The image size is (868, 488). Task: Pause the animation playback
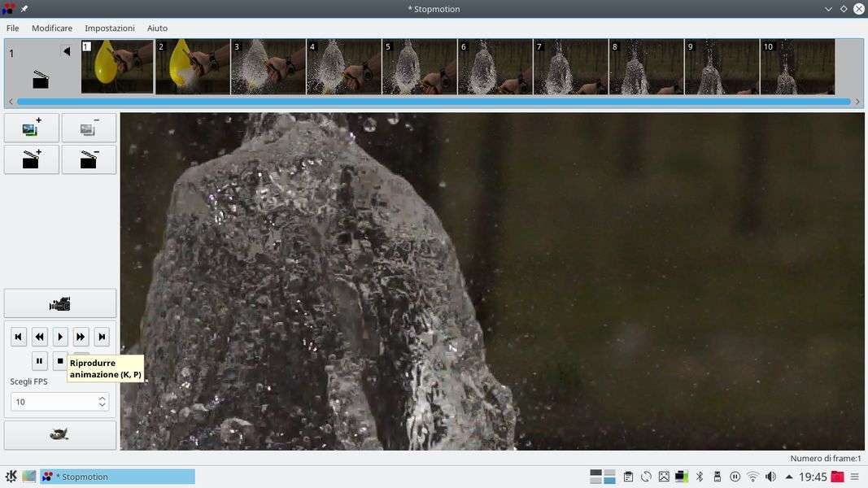(x=39, y=361)
